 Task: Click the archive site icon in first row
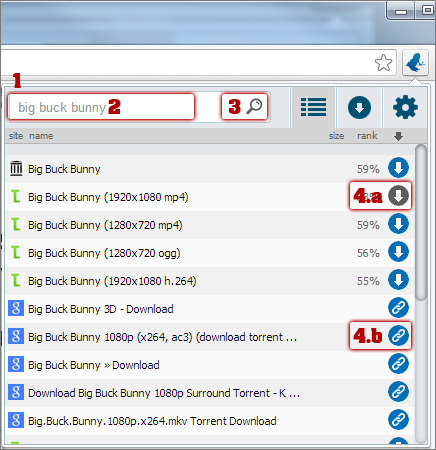pos(16,168)
